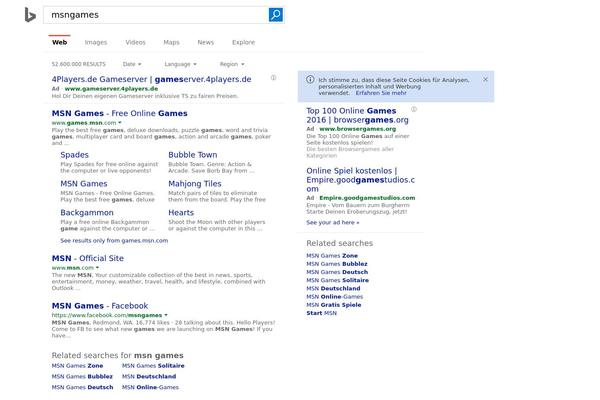The height and width of the screenshot is (400, 600).
Task: Switch to the Videos tab
Action: (x=135, y=42)
